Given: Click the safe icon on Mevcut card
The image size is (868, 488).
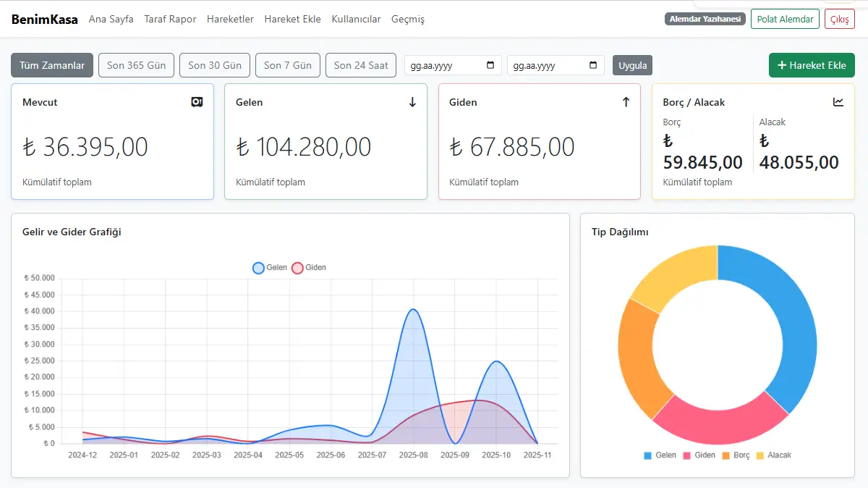Looking at the screenshot, I should (x=197, y=102).
